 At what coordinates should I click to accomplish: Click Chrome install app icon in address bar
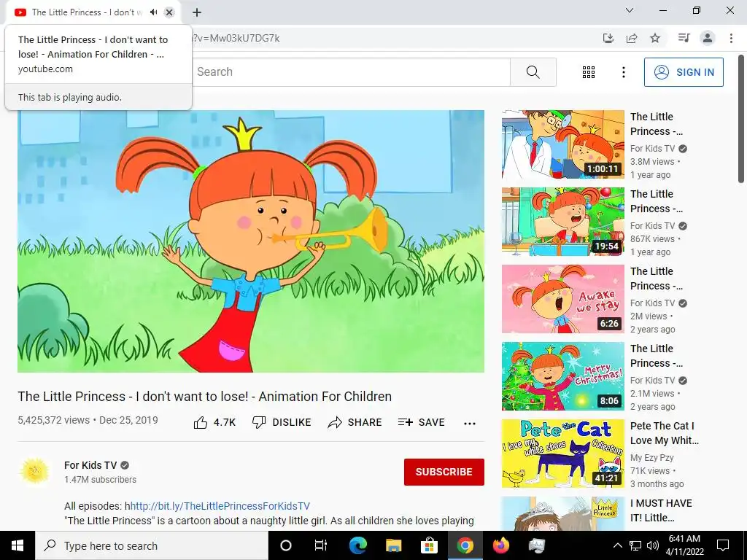pyautogui.click(x=608, y=38)
